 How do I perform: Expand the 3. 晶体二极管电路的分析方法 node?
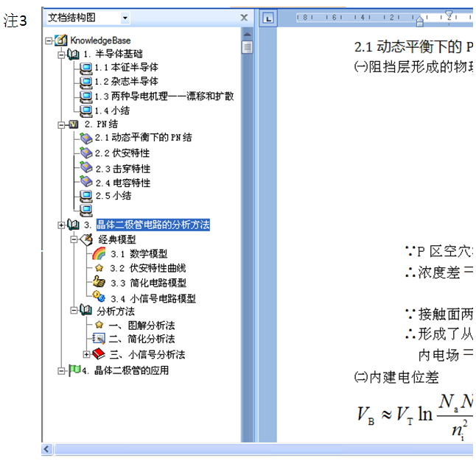tap(62, 225)
